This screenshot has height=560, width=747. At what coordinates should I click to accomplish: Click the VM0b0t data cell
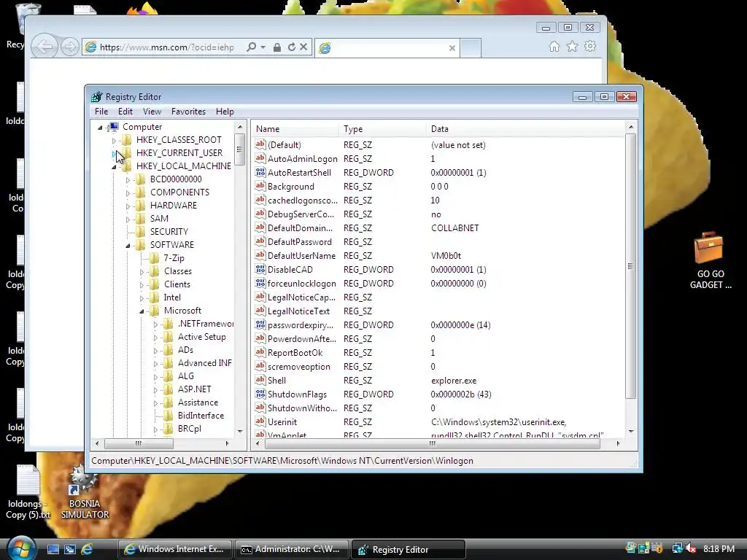(446, 256)
